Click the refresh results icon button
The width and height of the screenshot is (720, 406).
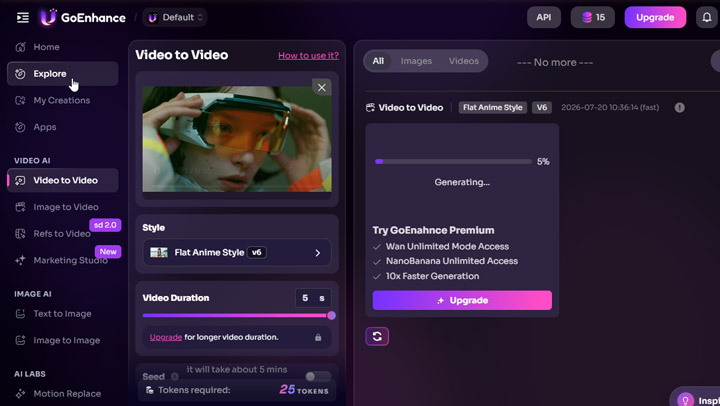click(377, 336)
